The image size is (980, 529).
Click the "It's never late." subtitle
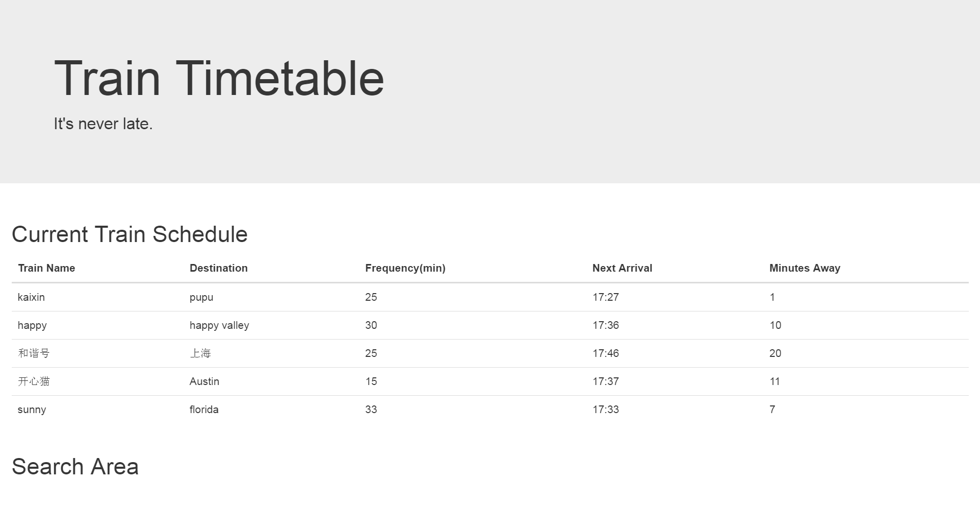103,124
